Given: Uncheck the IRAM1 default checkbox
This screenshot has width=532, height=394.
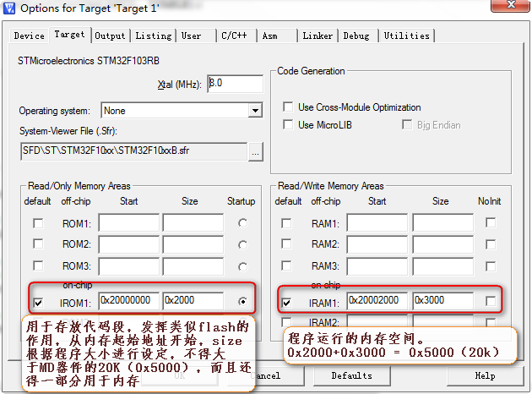Looking at the screenshot, I should (286, 303).
